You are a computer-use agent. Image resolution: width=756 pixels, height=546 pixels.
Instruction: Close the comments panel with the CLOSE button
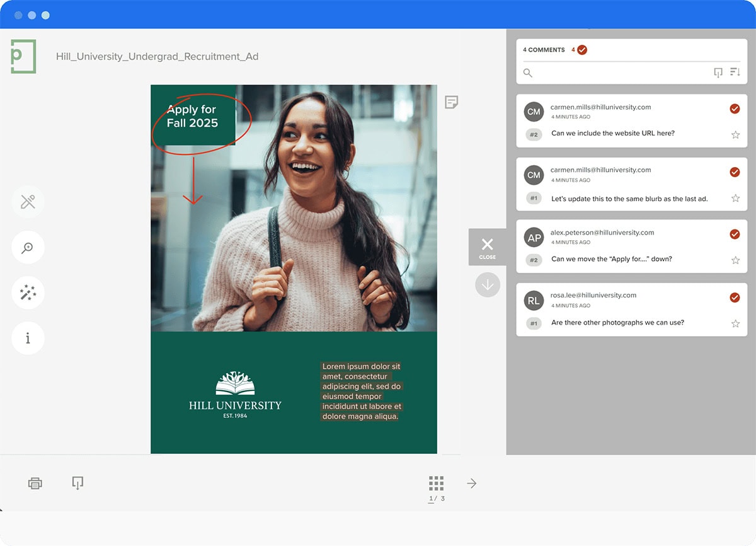[x=486, y=246]
